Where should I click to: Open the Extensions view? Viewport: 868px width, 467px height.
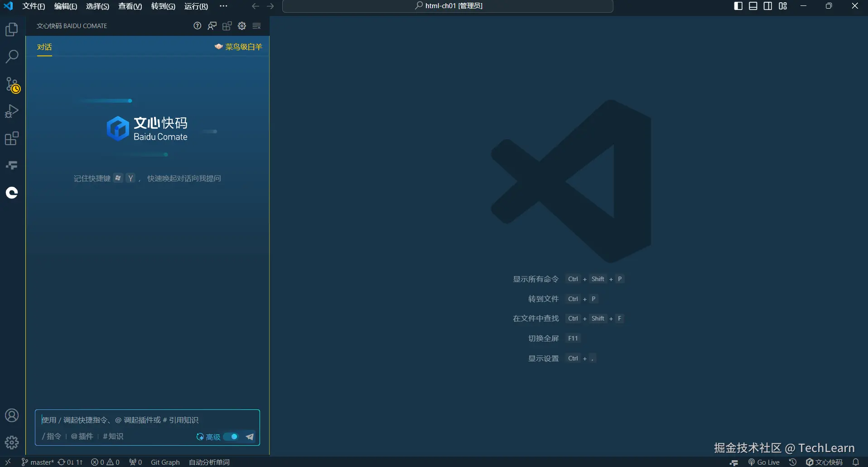point(12,138)
